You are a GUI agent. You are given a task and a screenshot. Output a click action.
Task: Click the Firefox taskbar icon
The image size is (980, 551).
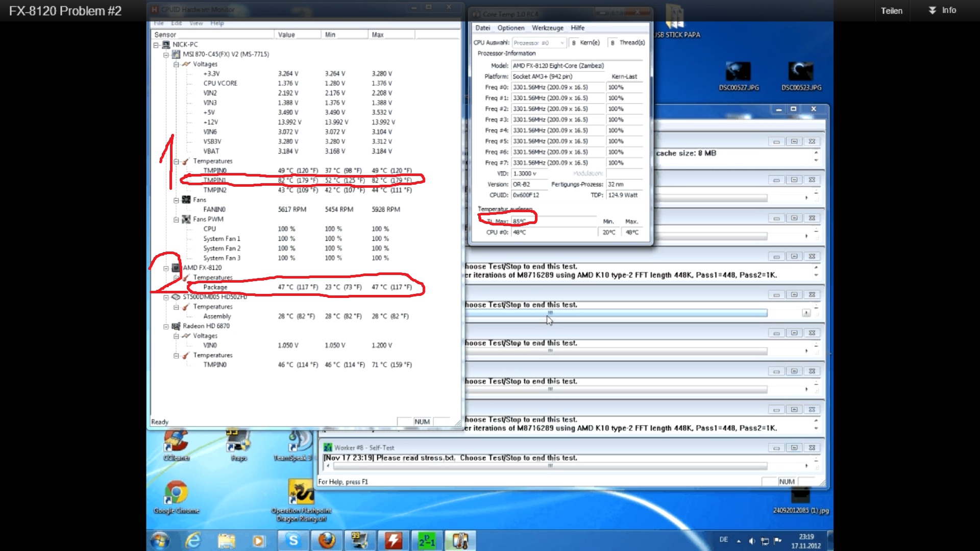326,541
